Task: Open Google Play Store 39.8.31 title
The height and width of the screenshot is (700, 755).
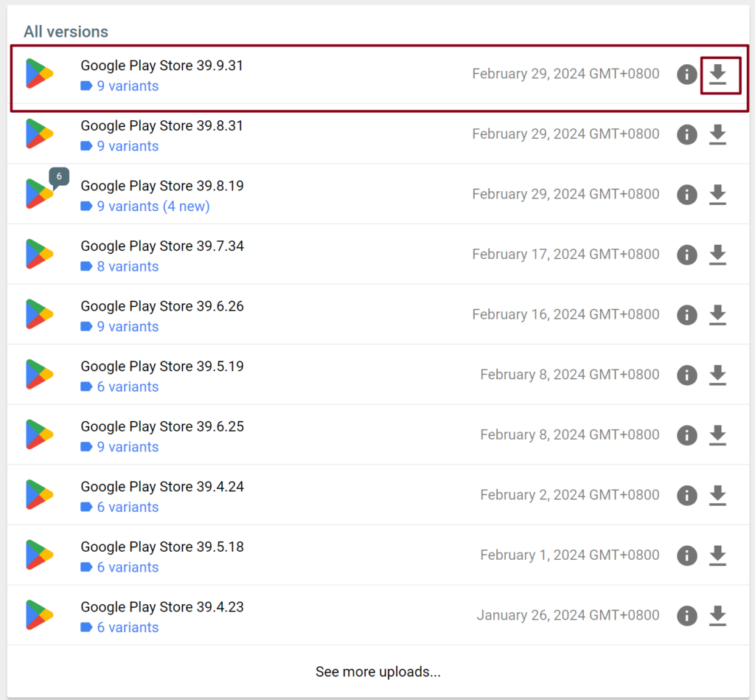Action: coord(161,126)
